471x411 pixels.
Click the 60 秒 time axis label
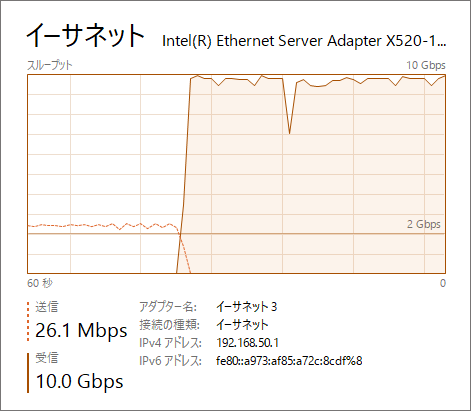pyautogui.click(x=40, y=283)
